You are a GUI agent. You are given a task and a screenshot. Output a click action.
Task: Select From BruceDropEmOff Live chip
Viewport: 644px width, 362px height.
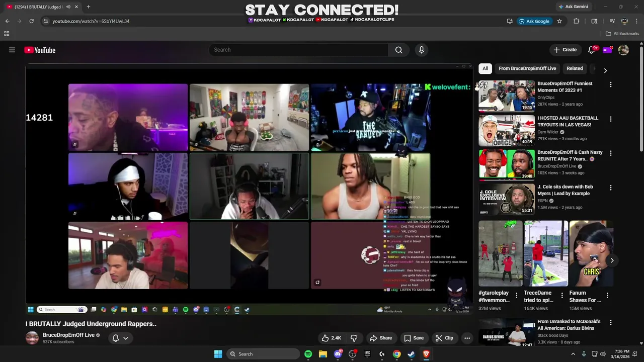click(527, 68)
